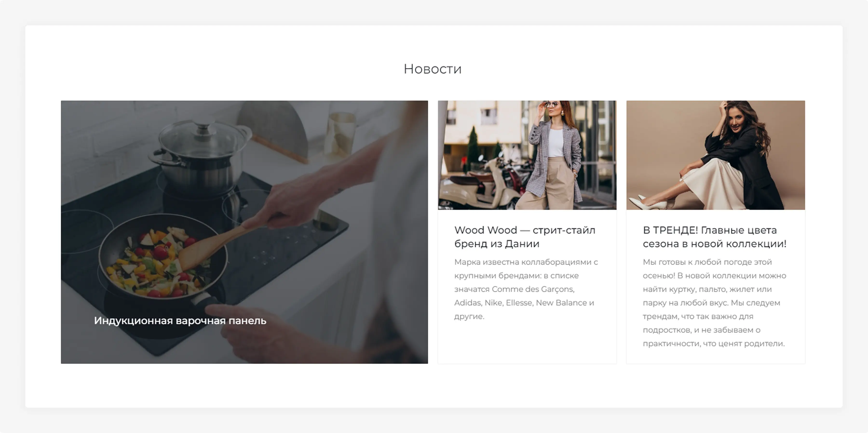Select the Марка известна коллаборациями description text

pos(526,289)
